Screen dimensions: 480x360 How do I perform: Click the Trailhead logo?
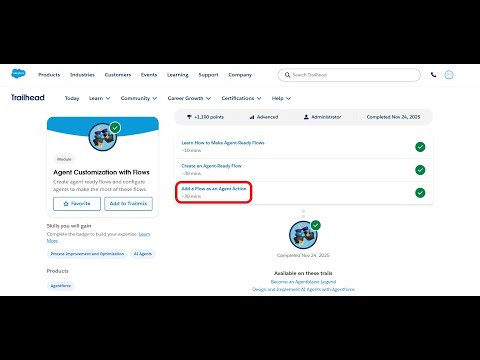(28, 97)
